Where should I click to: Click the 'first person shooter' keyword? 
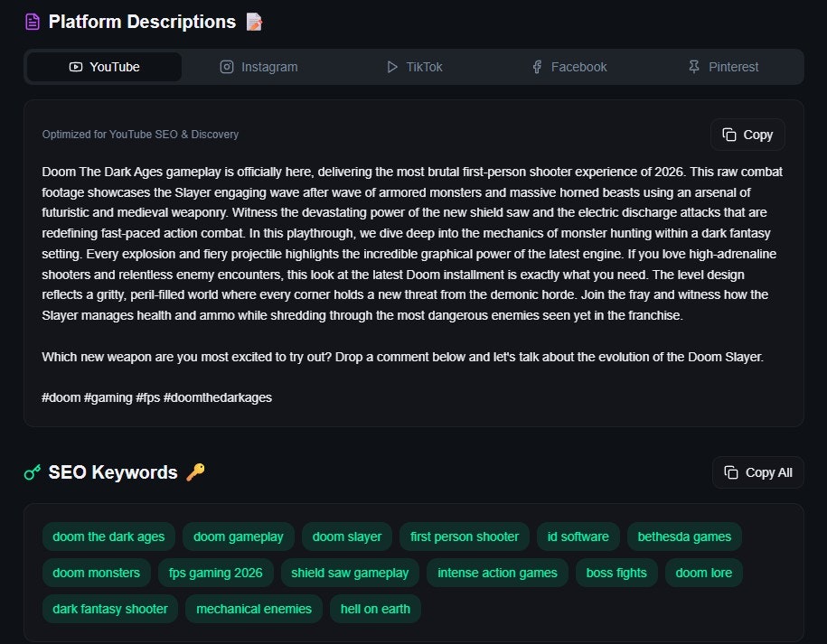[465, 537]
